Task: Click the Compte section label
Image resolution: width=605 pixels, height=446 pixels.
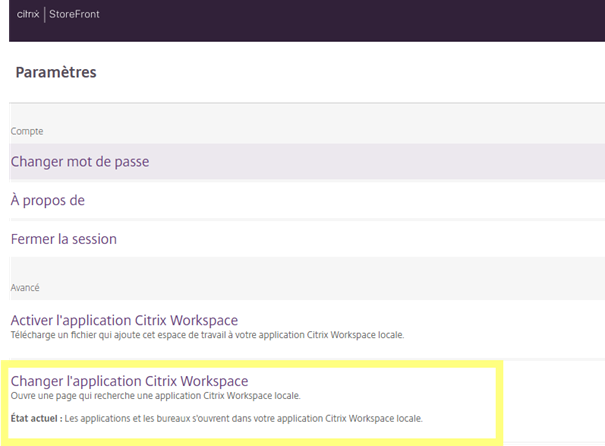Action: [27, 131]
